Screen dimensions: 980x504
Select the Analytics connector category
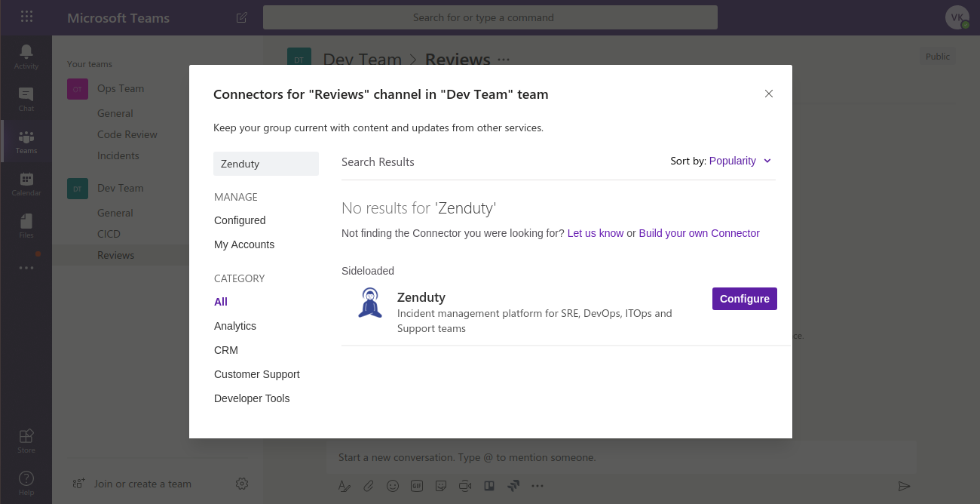coord(234,325)
